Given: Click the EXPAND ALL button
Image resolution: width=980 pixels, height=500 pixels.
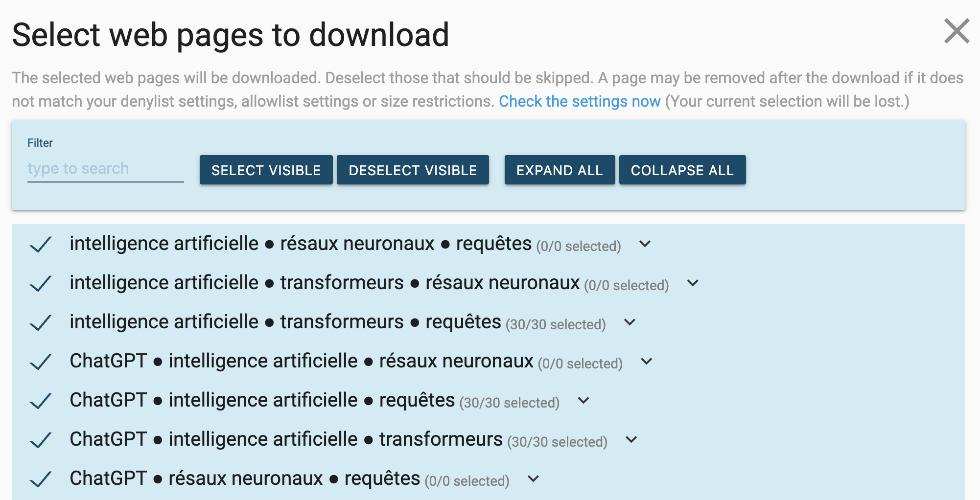Looking at the screenshot, I should (560, 170).
